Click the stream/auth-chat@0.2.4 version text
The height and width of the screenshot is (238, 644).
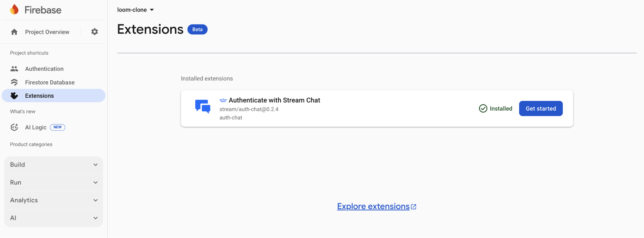tap(249, 109)
